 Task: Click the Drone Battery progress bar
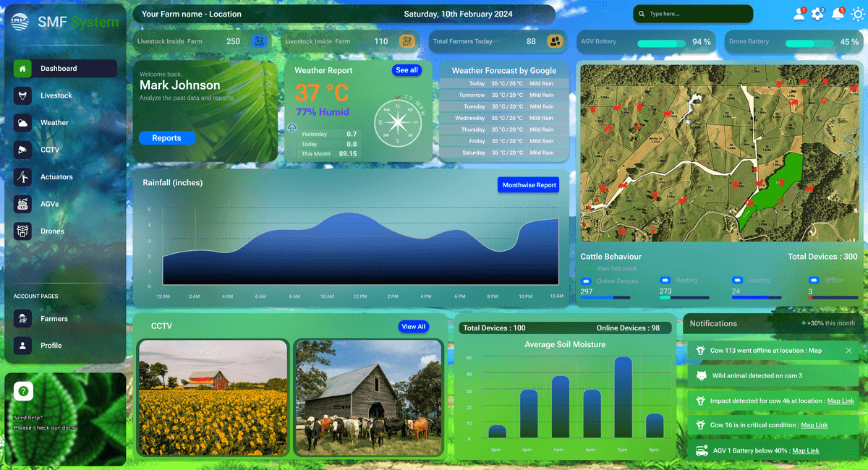coord(809,43)
